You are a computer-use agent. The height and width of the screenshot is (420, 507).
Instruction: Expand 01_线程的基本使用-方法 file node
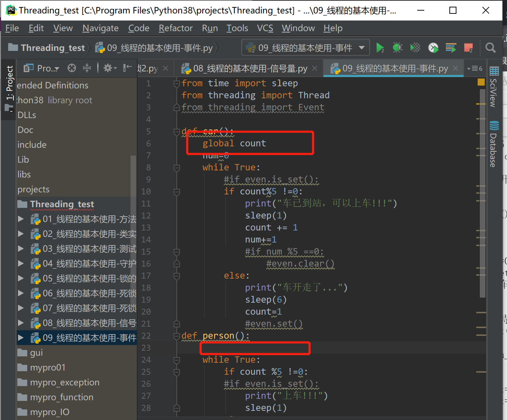21,219
